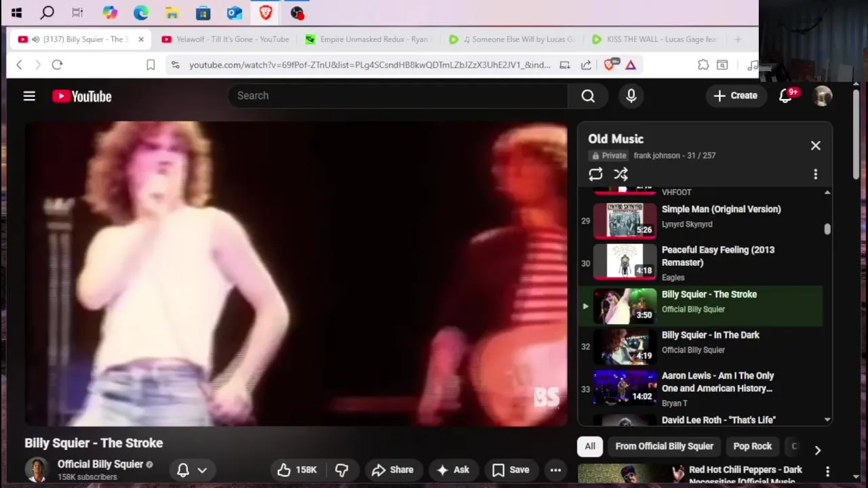Open the Official Billy Squier channel name
Viewport: 868px width, 488px height.
pos(100,464)
